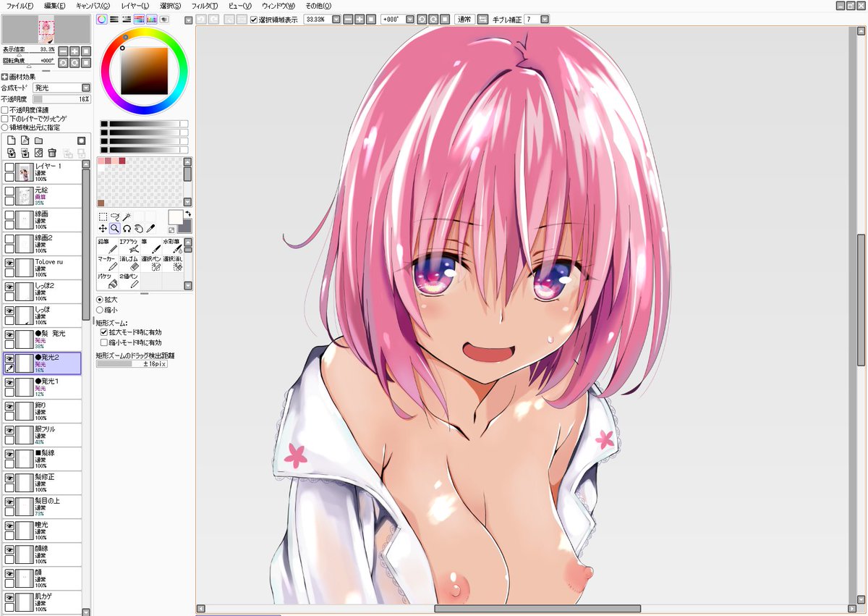Screen dimensions: 868x616
Task: Create a new normal layer
Action: 11,140
